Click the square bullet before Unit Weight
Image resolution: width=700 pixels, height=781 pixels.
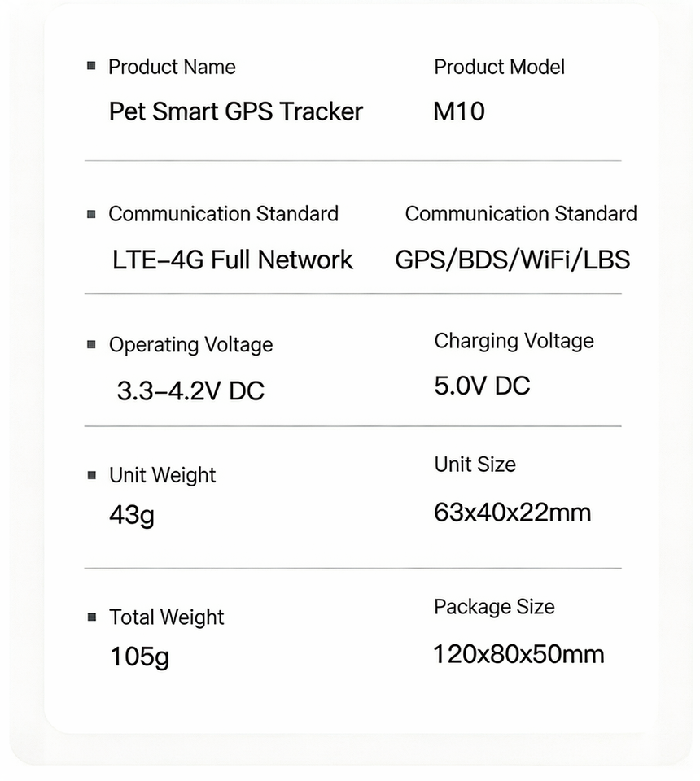click(91, 475)
